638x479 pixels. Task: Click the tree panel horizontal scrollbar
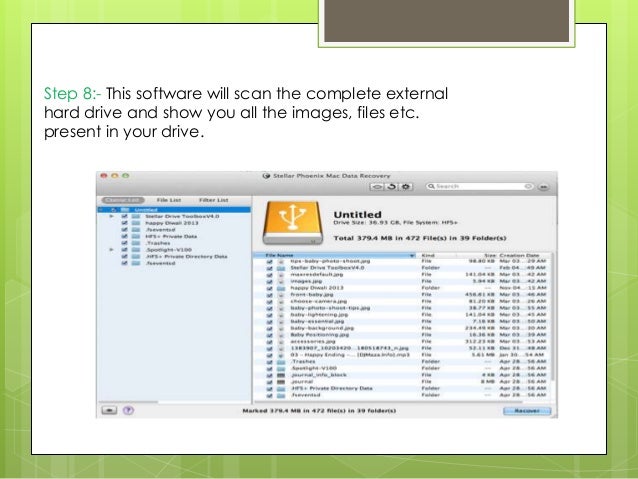tap(128, 402)
